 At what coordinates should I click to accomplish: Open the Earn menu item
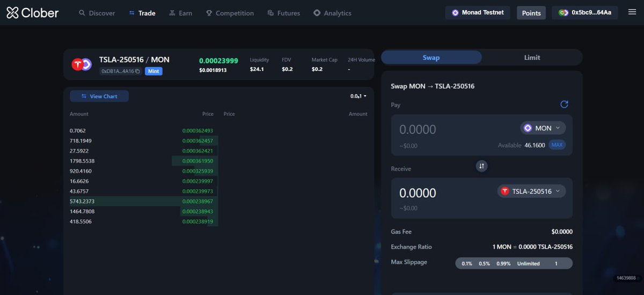coord(180,13)
